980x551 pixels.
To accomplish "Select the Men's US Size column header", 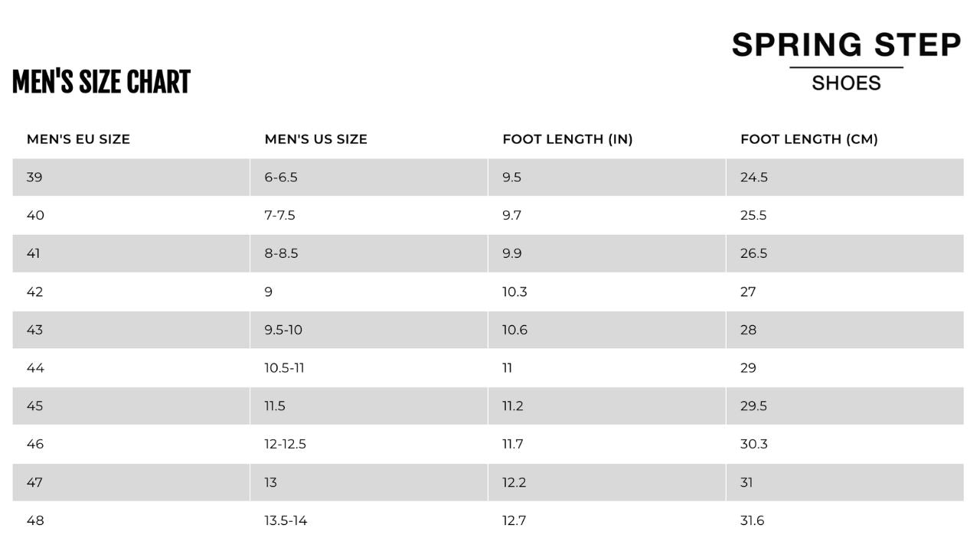I will pyautogui.click(x=315, y=139).
